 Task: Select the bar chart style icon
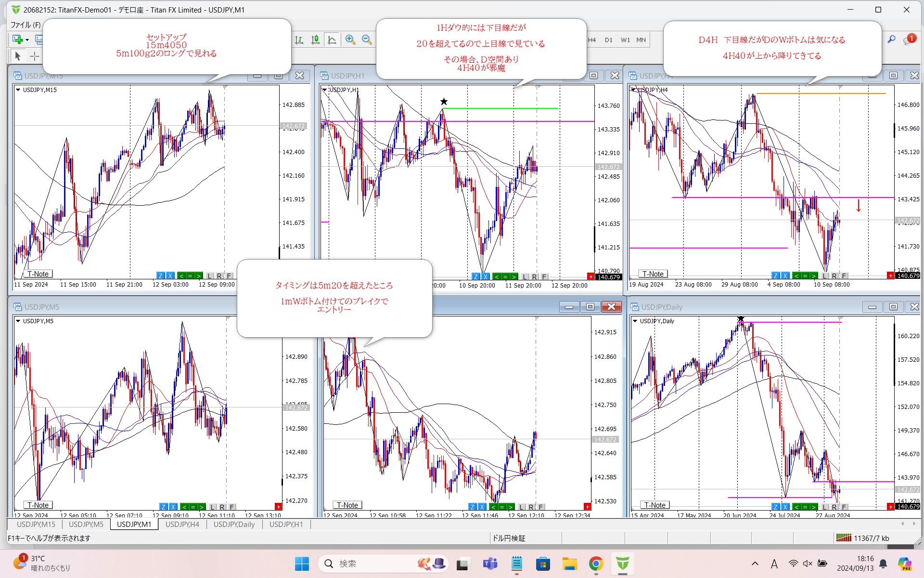pyautogui.click(x=299, y=40)
